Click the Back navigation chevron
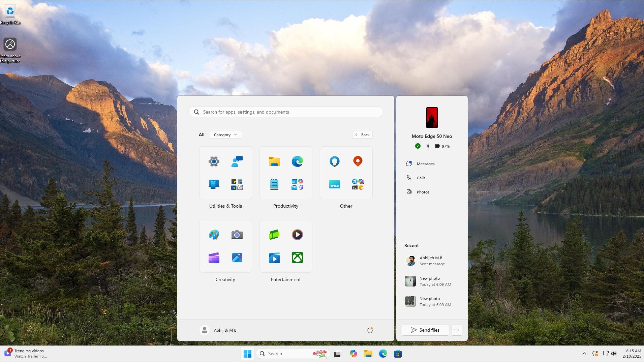This screenshot has height=362, width=644. [x=356, y=135]
